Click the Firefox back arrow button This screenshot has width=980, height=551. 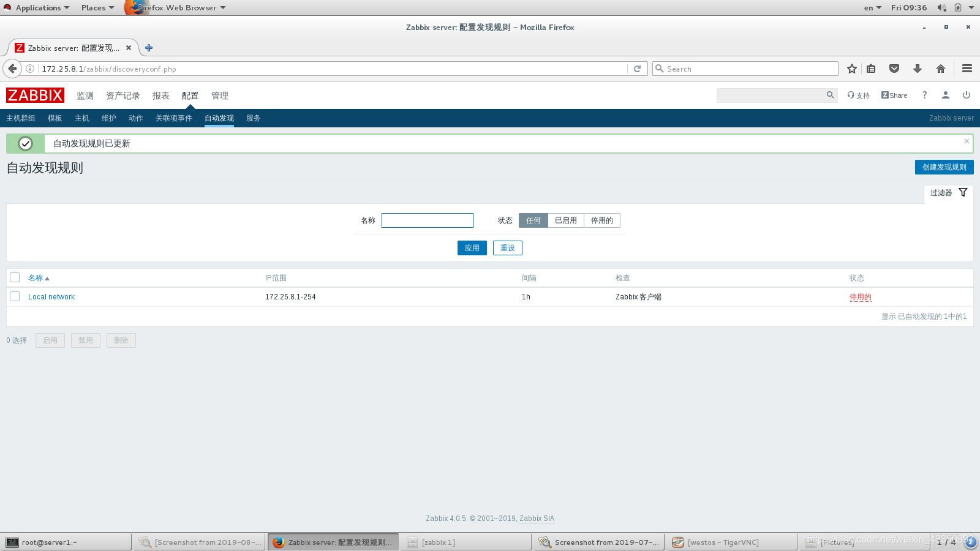point(12,69)
